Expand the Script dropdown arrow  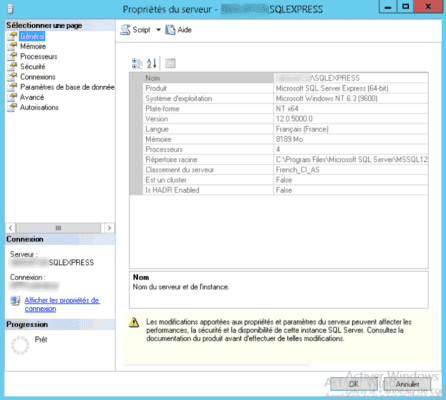coord(158,30)
